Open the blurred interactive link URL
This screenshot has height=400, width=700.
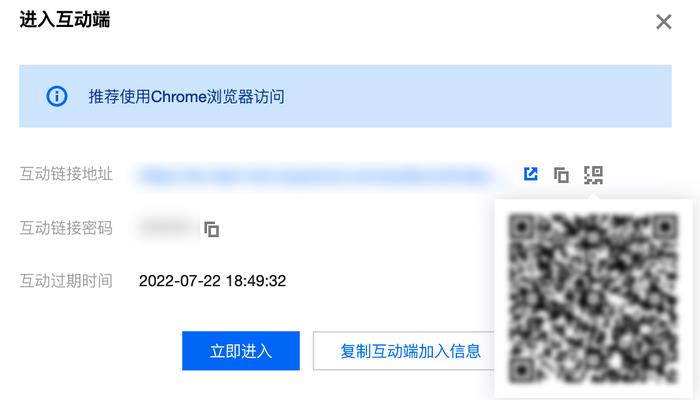click(315, 175)
